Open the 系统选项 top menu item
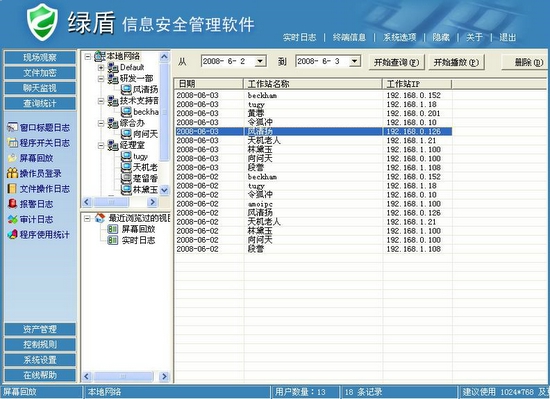Viewport: 550px width, 399px height. tap(400, 37)
